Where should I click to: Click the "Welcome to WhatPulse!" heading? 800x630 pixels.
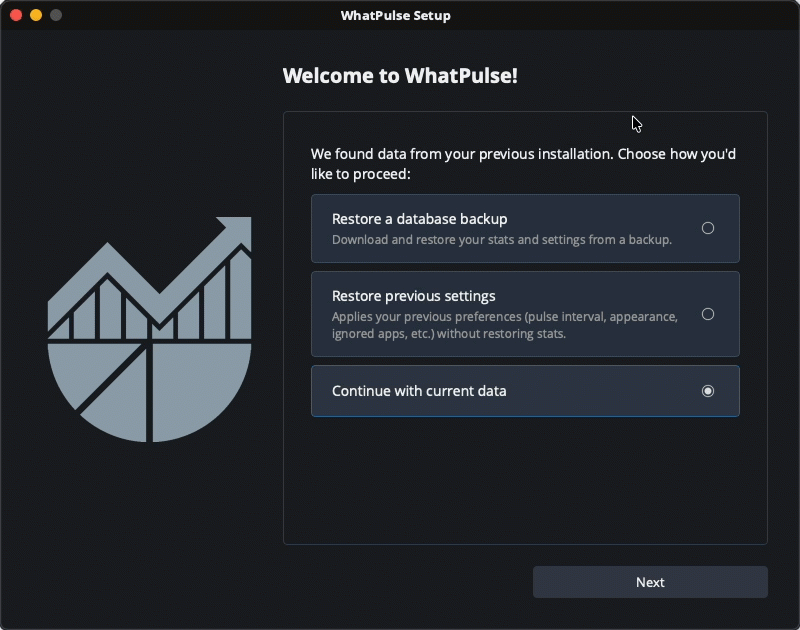click(398, 75)
